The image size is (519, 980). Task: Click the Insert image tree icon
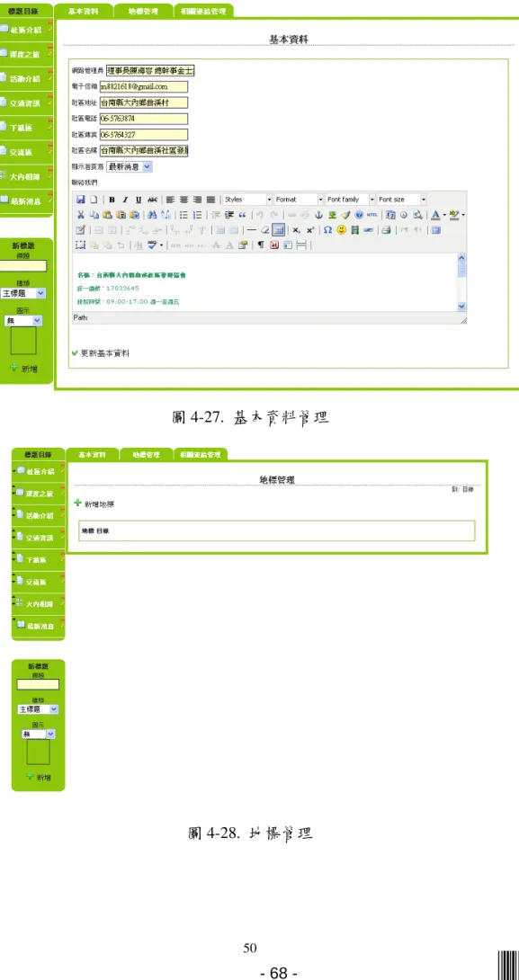click(332, 214)
